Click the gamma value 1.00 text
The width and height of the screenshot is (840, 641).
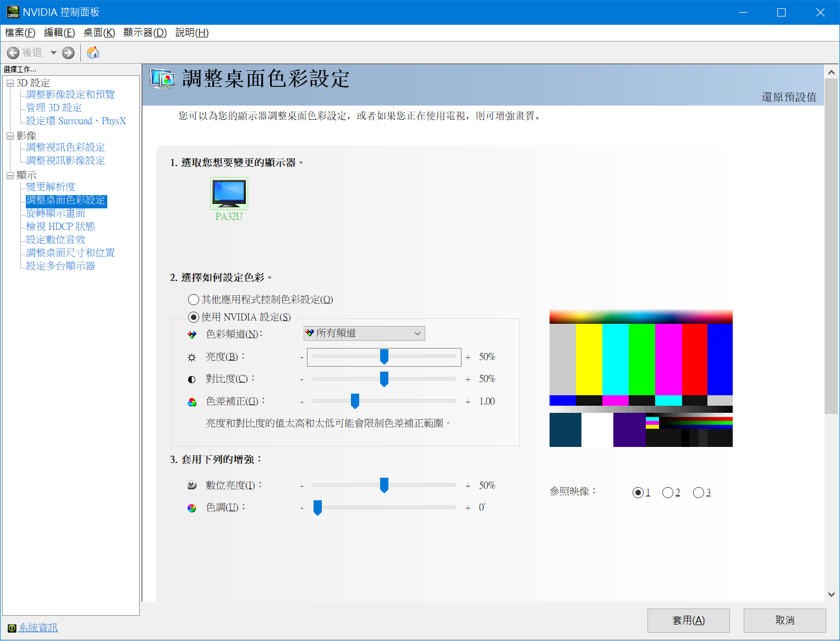pyautogui.click(x=487, y=401)
